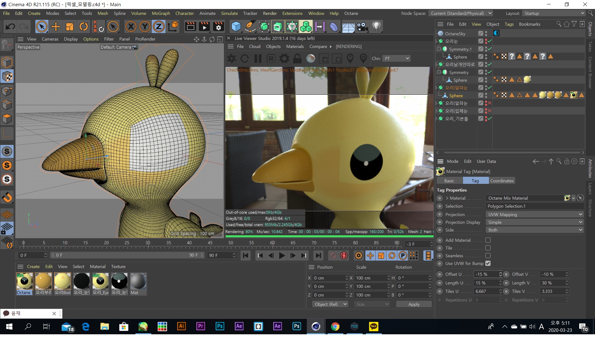The image size is (595, 364).
Task: Add a Camera object
Action: tap(362, 27)
